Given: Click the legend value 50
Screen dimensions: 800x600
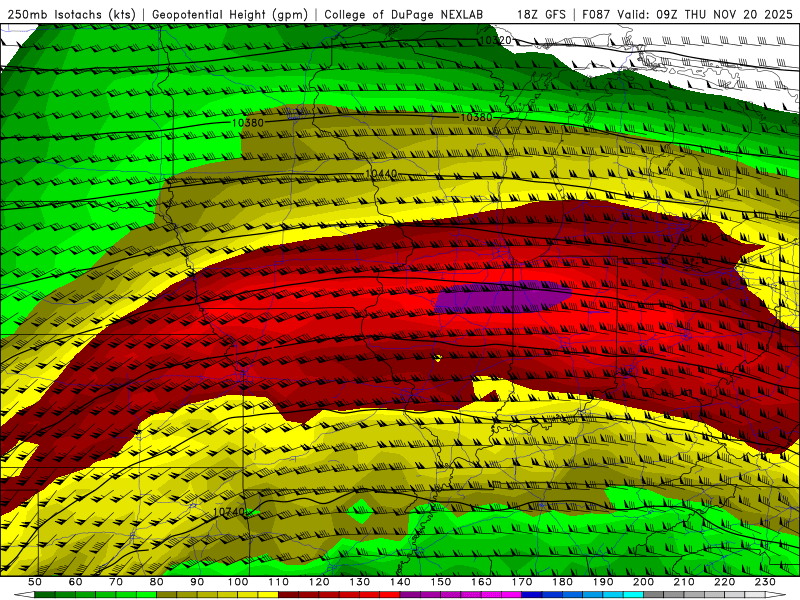Looking at the screenshot, I should click(x=35, y=582).
